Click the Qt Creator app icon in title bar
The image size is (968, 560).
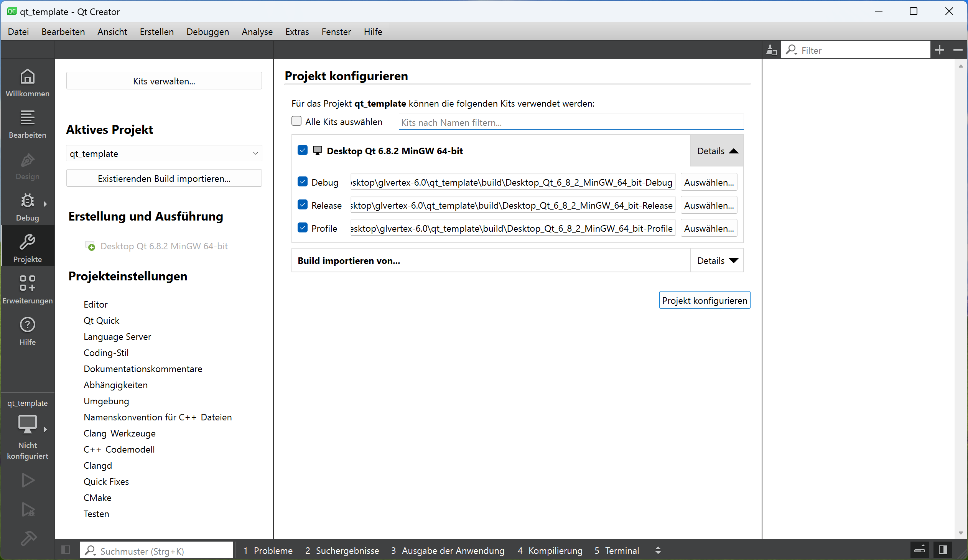(x=12, y=11)
